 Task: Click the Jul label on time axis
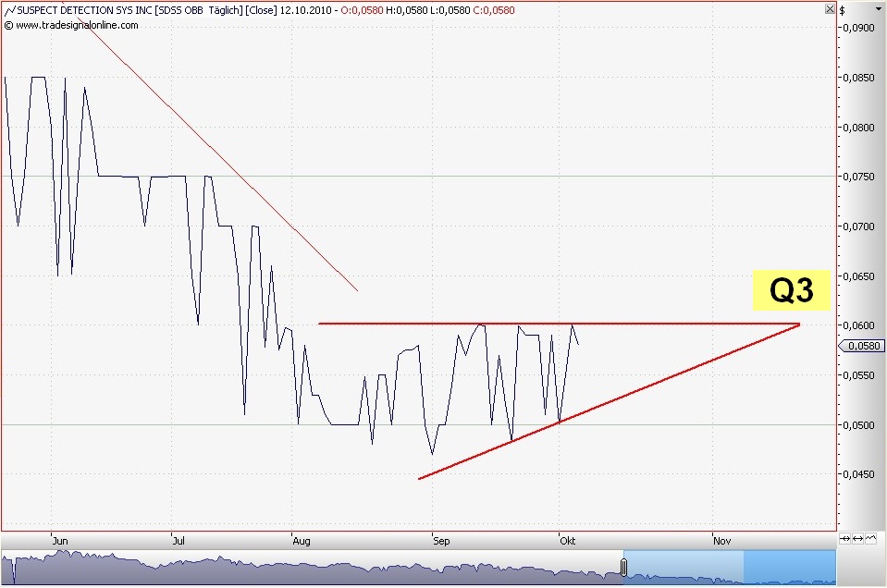180,542
